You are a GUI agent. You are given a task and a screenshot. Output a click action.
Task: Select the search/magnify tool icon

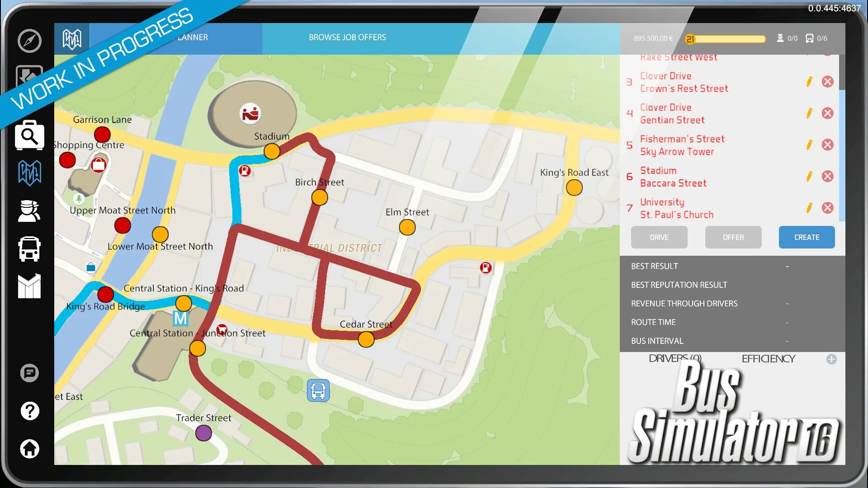tap(30, 136)
